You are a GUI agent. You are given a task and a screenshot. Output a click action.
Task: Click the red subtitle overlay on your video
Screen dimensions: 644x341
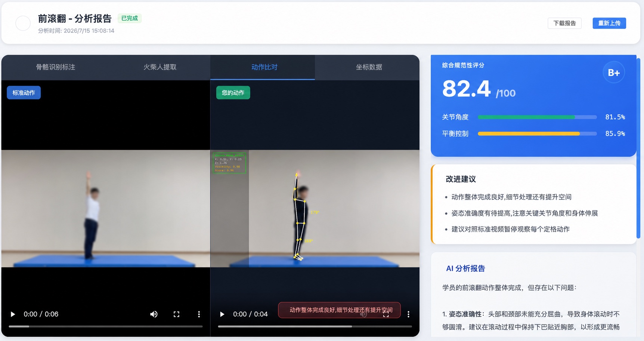click(340, 310)
